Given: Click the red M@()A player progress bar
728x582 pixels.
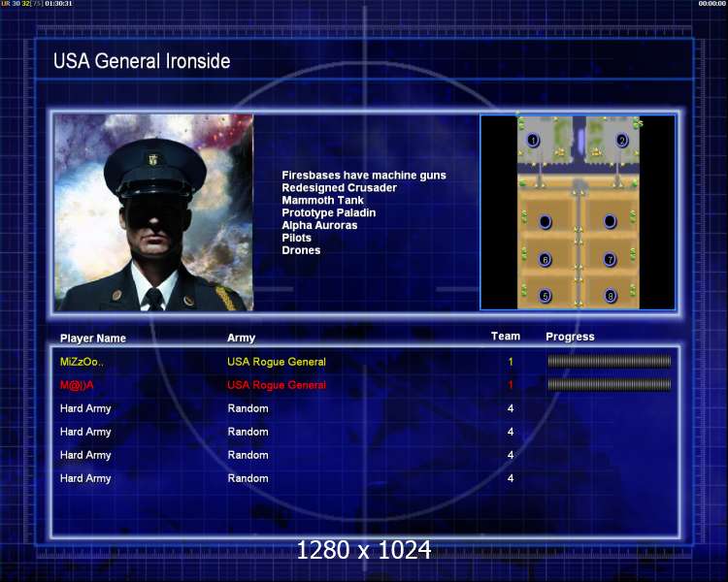Looking at the screenshot, I should click(x=610, y=384).
